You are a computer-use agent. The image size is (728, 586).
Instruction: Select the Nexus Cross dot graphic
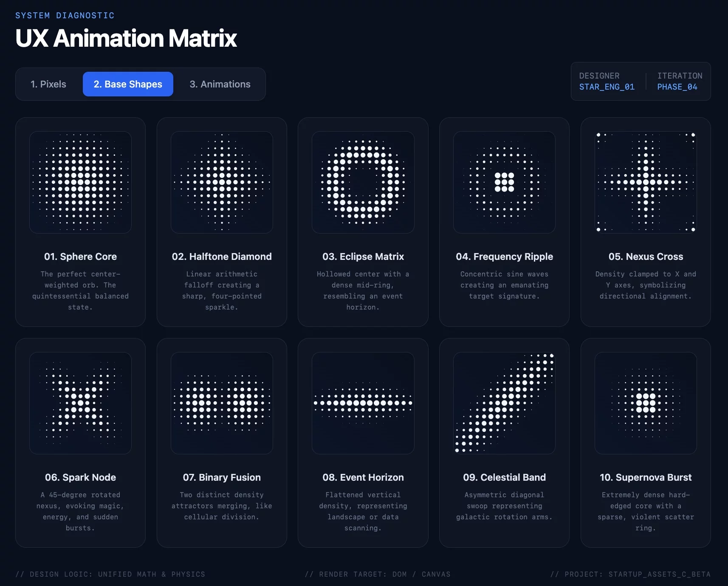click(x=646, y=182)
